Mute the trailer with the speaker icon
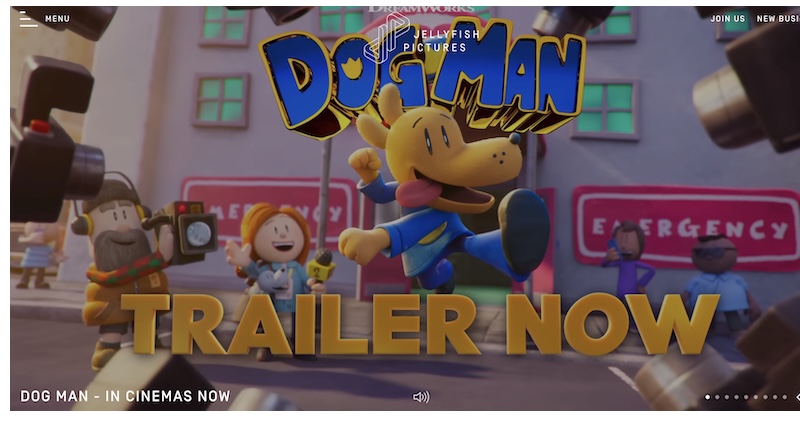 [x=421, y=396]
